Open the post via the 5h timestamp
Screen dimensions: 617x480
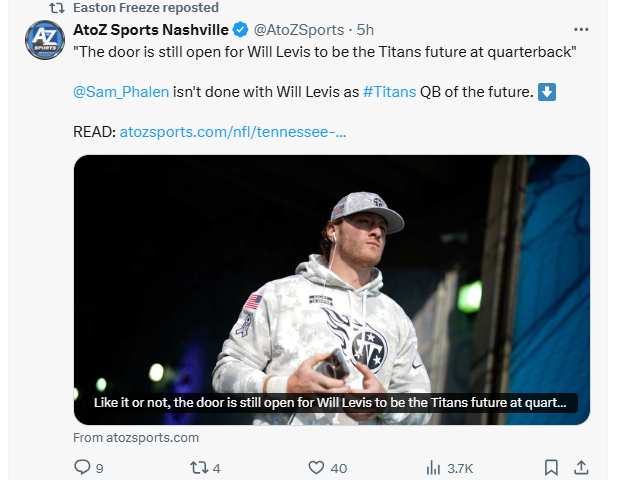pyautogui.click(x=365, y=29)
